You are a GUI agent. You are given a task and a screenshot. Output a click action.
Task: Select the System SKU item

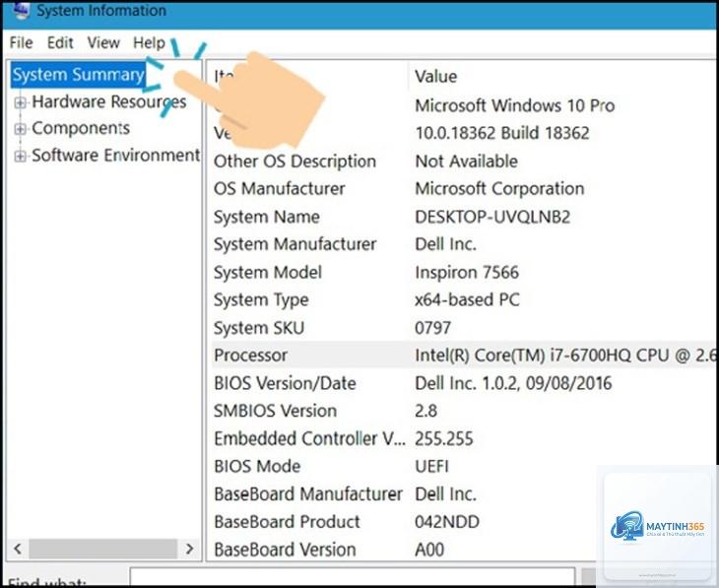click(x=259, y=328)
